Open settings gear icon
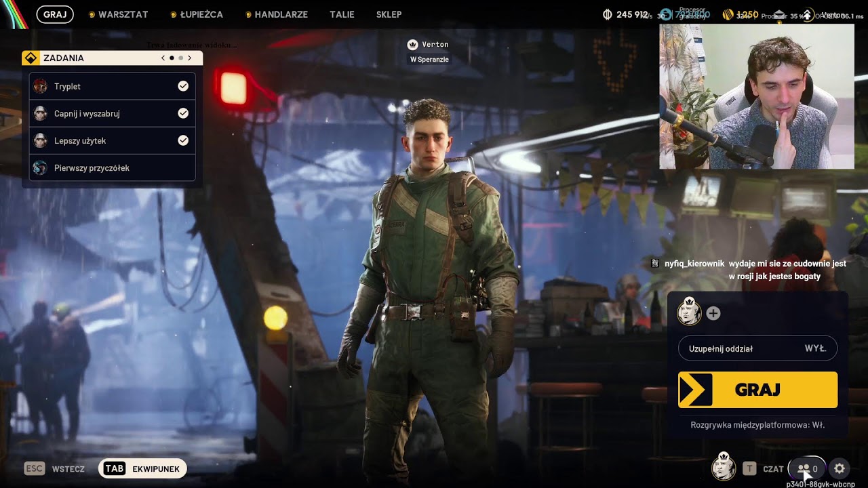 pos(840,468)
